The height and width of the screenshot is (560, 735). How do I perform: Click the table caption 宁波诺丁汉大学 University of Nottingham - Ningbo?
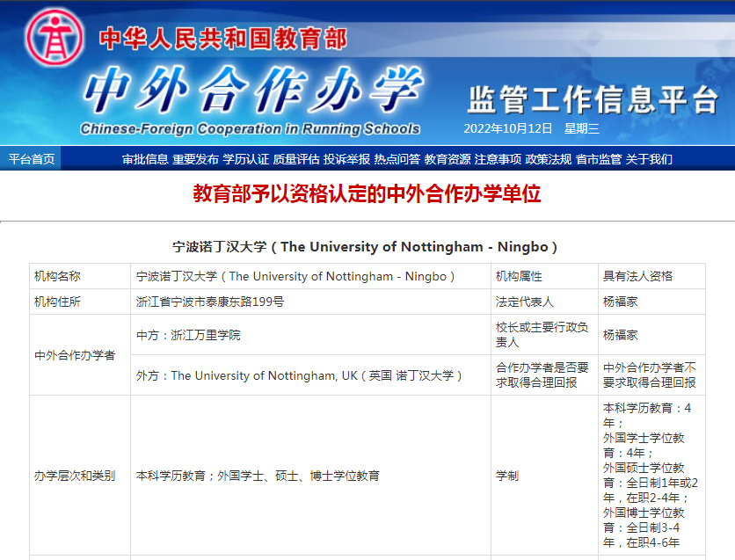point(365,247)
